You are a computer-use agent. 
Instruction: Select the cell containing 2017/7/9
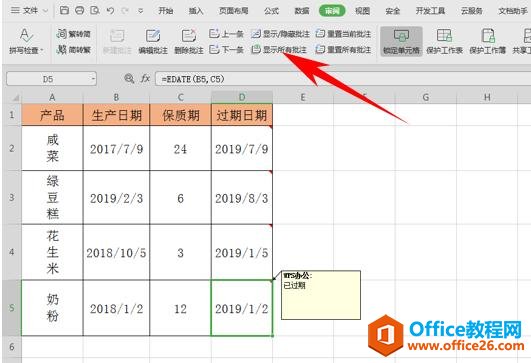click(x=116, y=148)
